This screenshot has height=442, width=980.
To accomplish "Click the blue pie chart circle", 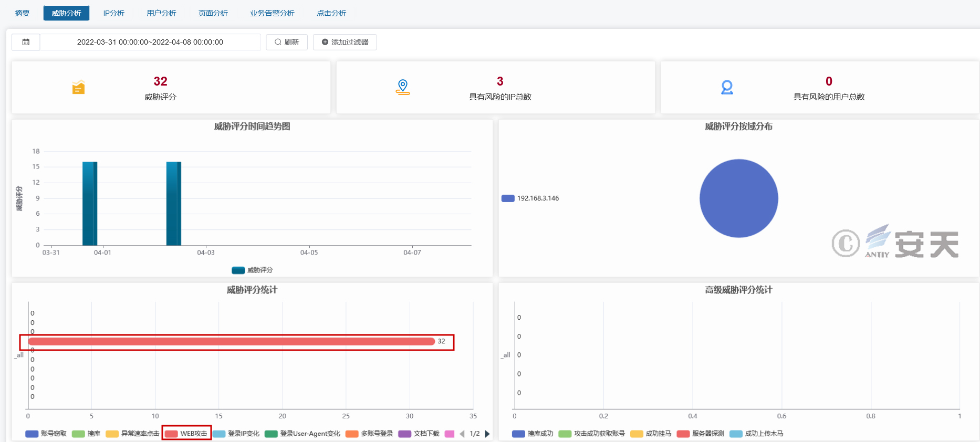I will point(738,198).
